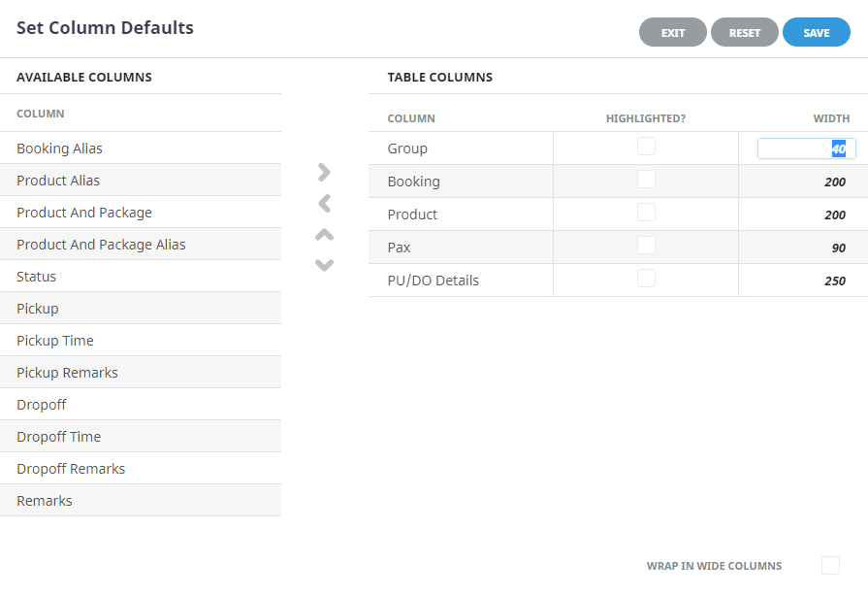Click the Exit button
This screenshot has height=595, width=868.
click(673, 33)
